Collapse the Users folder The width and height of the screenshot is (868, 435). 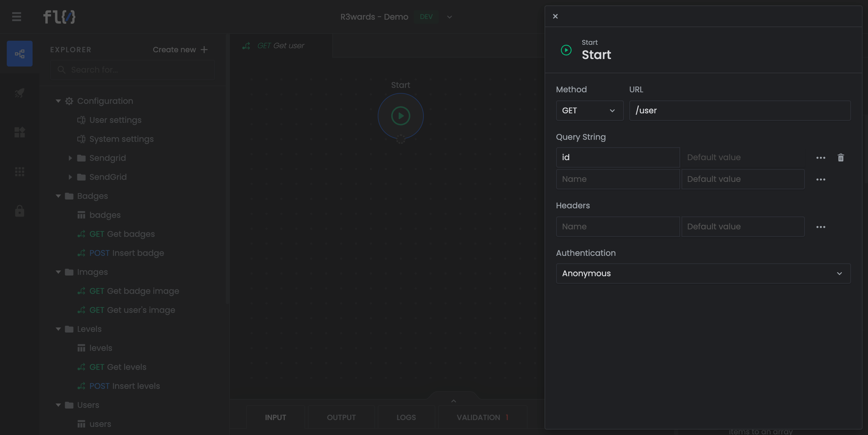(x=58, y=405)
